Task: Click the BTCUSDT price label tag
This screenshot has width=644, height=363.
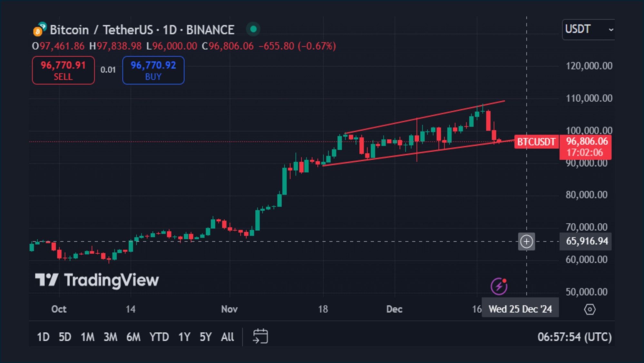Action: (536, 142)
